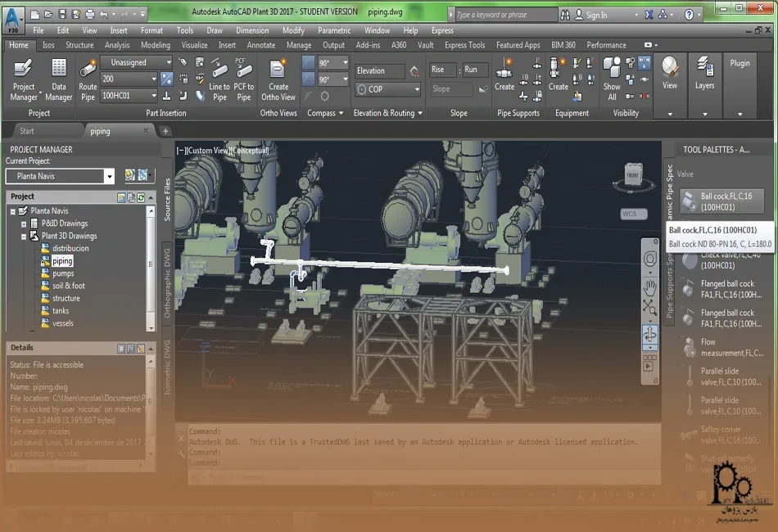Open the Orthographic DWG side tab

tap(167, 283)
